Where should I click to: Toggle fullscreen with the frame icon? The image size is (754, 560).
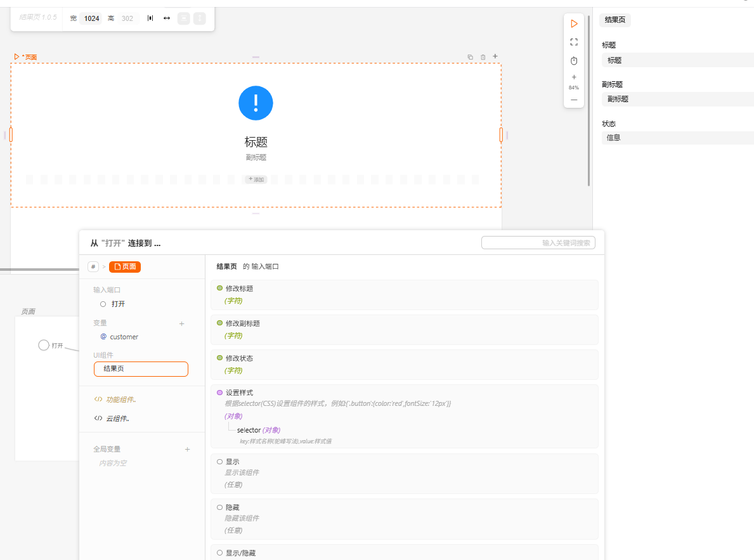[x=574, y=42]
